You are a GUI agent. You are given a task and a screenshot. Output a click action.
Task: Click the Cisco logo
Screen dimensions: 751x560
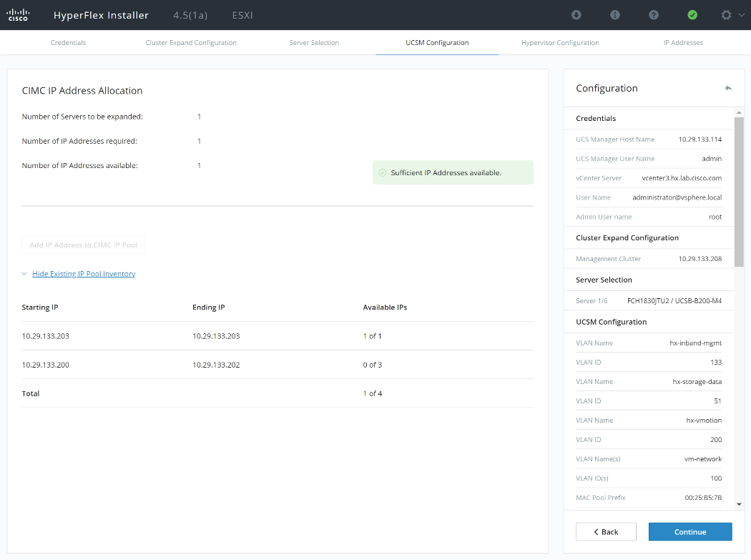tap(18, 15)
